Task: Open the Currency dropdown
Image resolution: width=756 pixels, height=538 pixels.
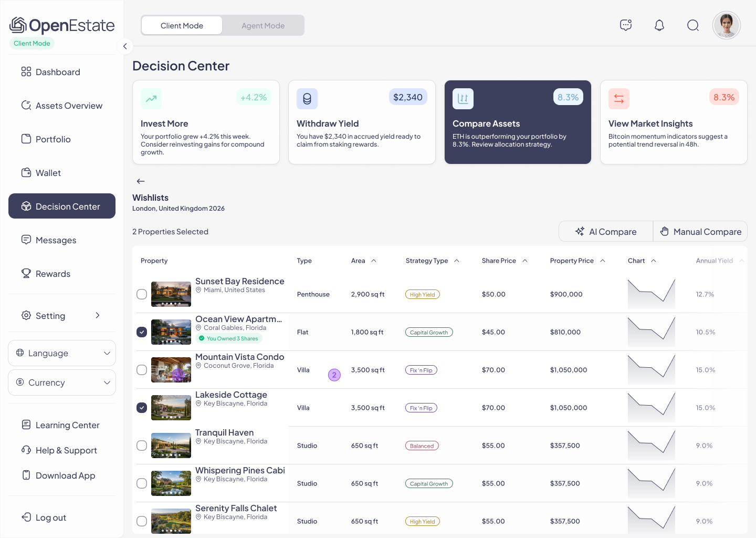Action: (x=62, y=382)
